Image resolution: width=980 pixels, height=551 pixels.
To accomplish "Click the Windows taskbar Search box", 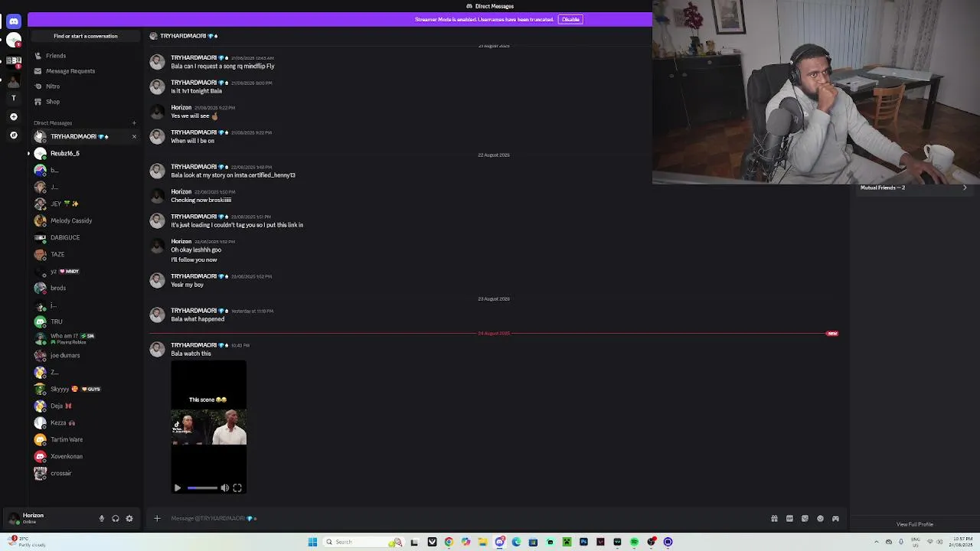I will coord(363,543).
